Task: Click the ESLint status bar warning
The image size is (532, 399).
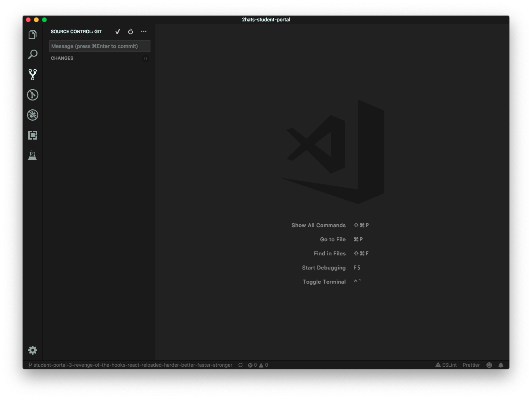Action: pyautogui.click(x=446, y=365)
